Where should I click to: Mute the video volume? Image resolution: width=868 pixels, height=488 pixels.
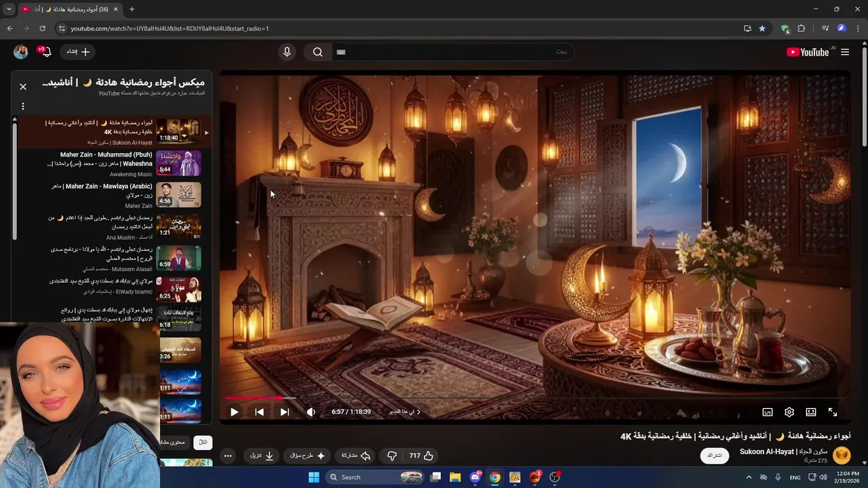click(x=311, y=412)
